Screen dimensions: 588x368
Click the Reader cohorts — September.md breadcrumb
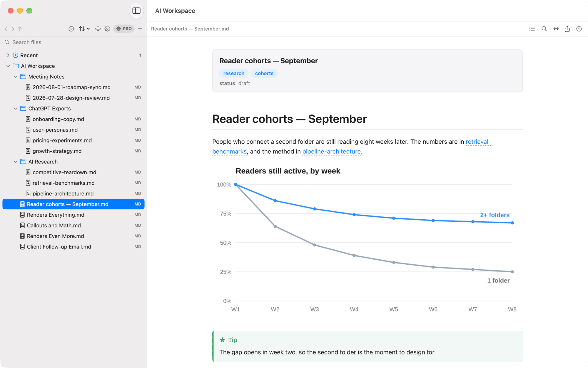(190, 29)
